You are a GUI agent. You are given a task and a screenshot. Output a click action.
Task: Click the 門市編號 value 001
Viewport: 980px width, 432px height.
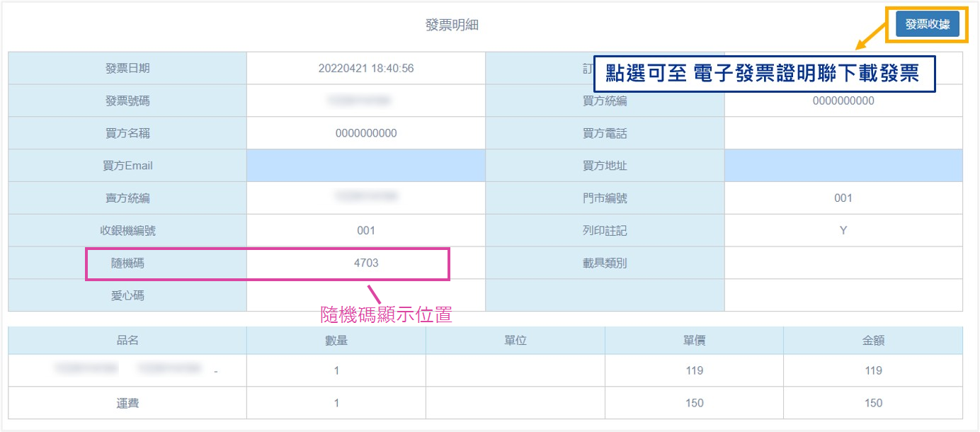(843, 198)
